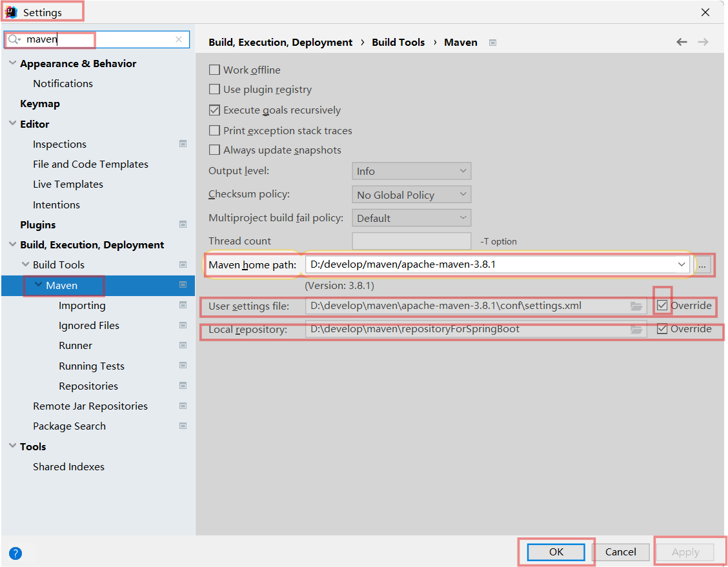Enable Always update snapshots checkbox
The height and width of the screenshot is (567, 728).
(x=214, y=150)
